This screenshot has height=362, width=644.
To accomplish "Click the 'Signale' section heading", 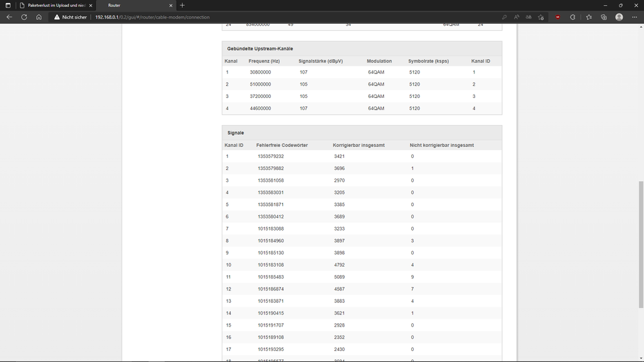I will click(x=236, y=133).
